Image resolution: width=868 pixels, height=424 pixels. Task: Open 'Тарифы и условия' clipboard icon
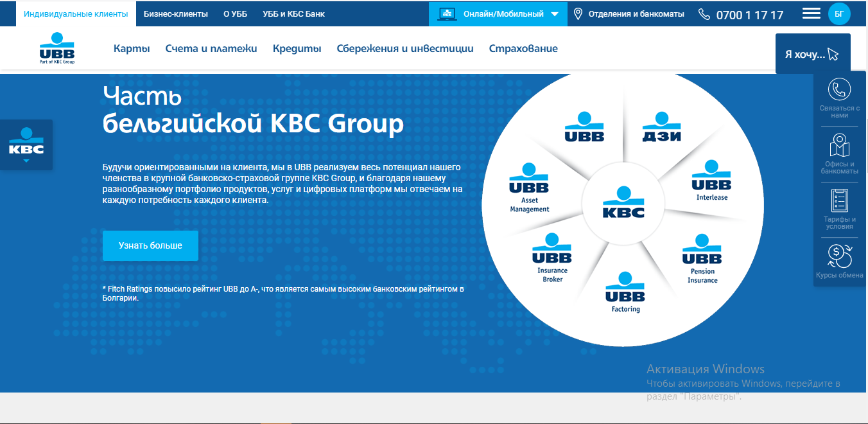tap(839, 200)
